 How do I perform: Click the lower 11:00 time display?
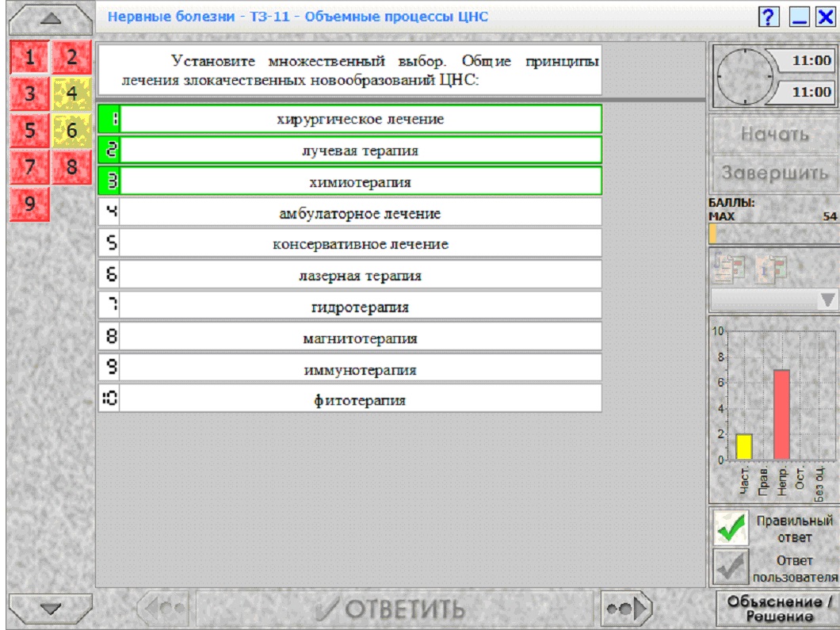tap(804, 92)
